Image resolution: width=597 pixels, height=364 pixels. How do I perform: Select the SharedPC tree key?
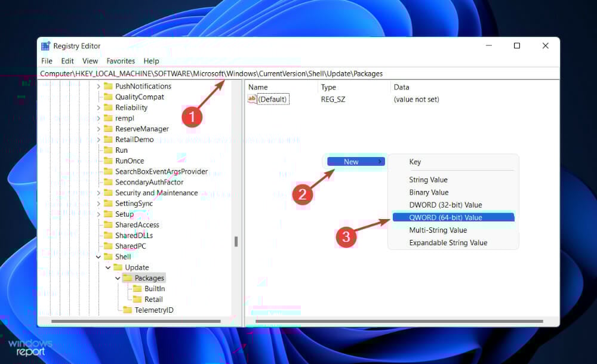click(x=131, y=246)
